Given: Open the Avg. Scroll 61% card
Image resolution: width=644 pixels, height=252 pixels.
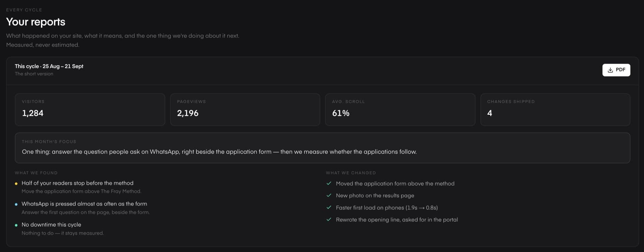Looking at the screenshot, I should tap(400, 110).
